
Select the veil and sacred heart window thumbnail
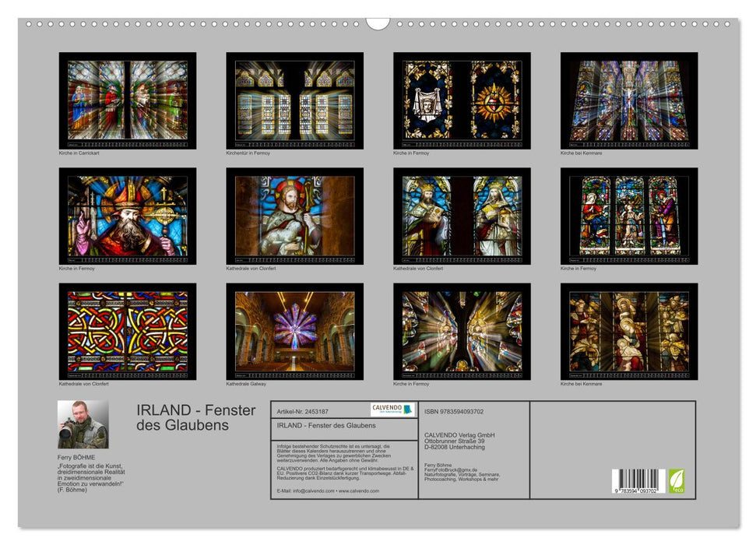click(x=462, y=100)
